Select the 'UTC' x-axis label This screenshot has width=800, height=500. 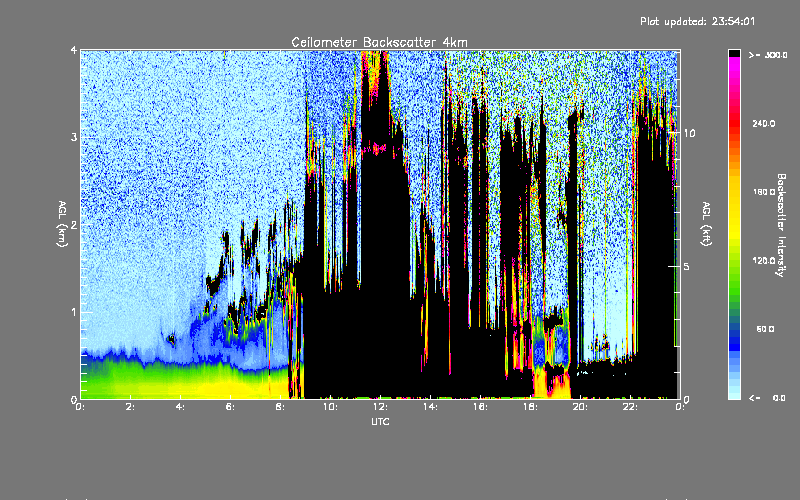click(380, 421)
